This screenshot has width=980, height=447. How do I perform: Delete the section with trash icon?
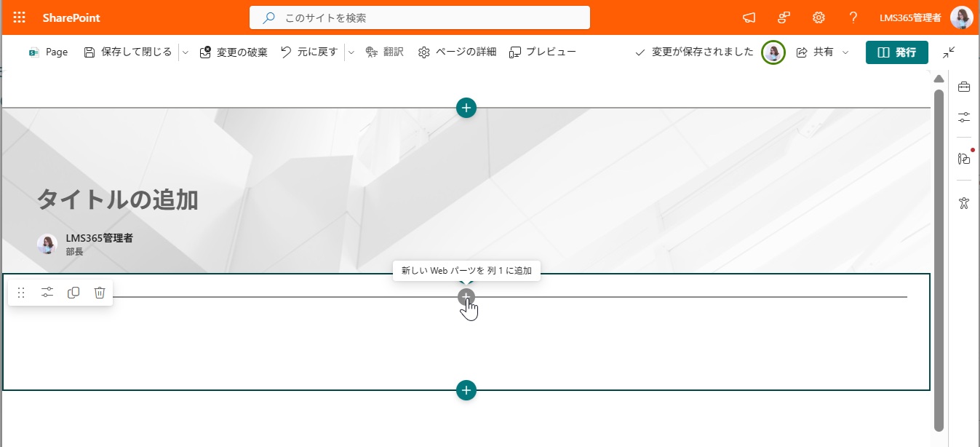(100, 293)
